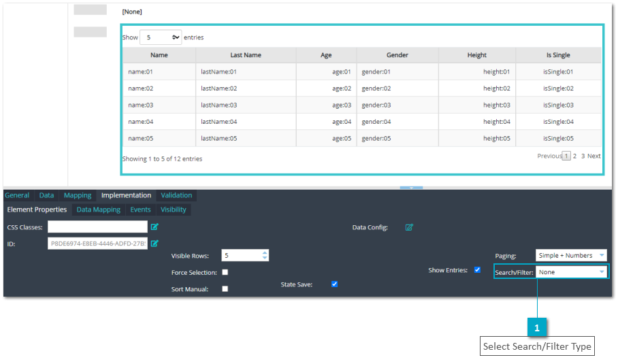Click the 'Showing 1 to 5 of 12 entries' text

[x=163, y=159]
